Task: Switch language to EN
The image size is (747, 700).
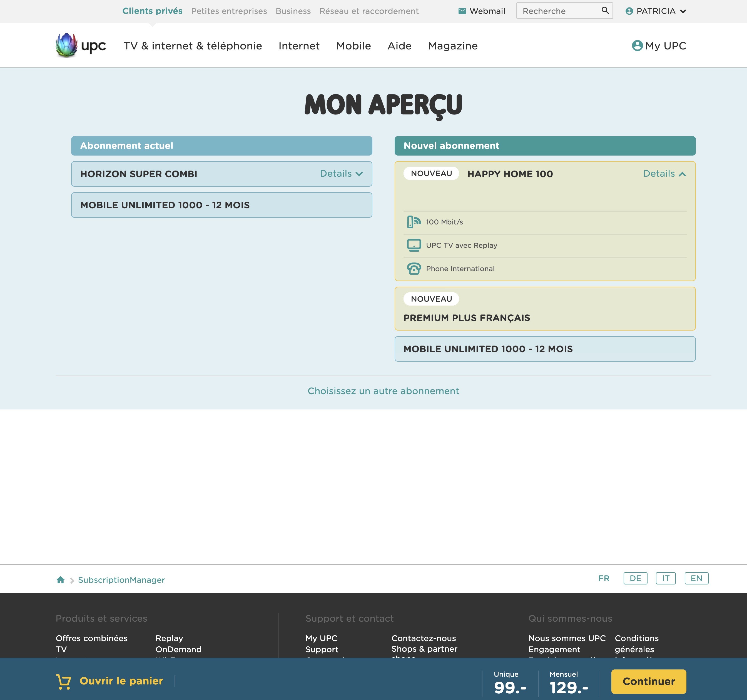Action: coord(696,578)
